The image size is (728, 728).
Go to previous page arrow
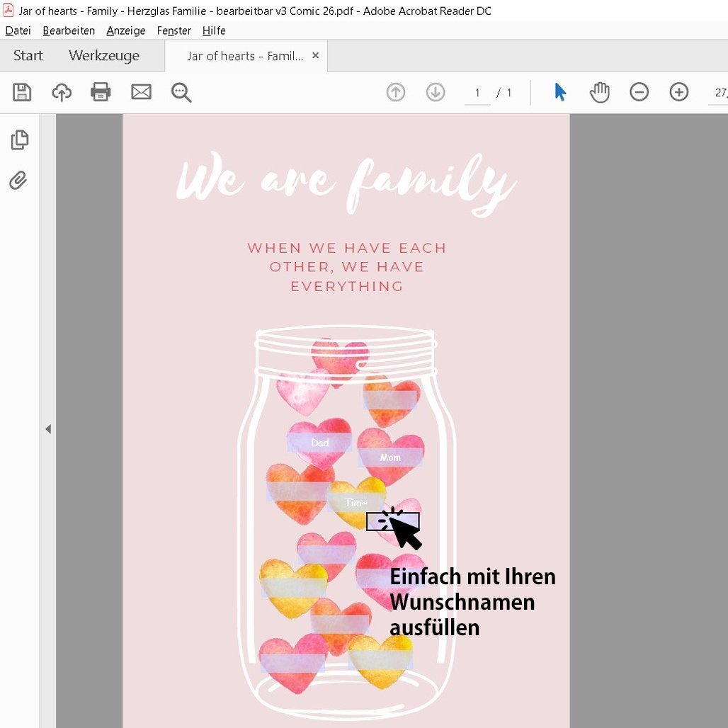point(396,92)
